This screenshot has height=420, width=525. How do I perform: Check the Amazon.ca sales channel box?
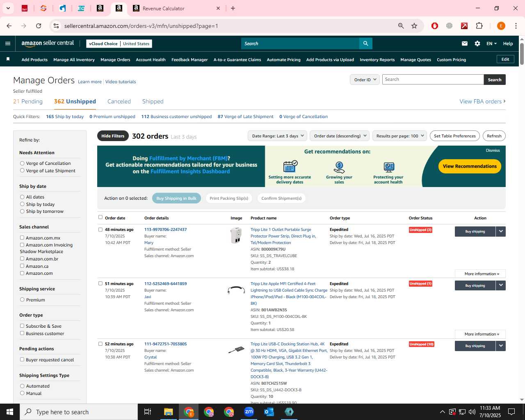click(x=22, y=266)
